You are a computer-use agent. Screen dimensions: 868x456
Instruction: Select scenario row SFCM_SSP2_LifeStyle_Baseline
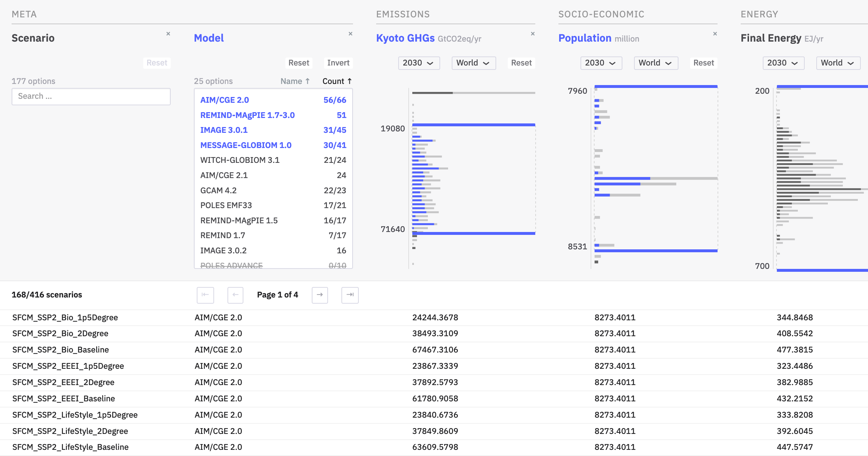(434, 447)
